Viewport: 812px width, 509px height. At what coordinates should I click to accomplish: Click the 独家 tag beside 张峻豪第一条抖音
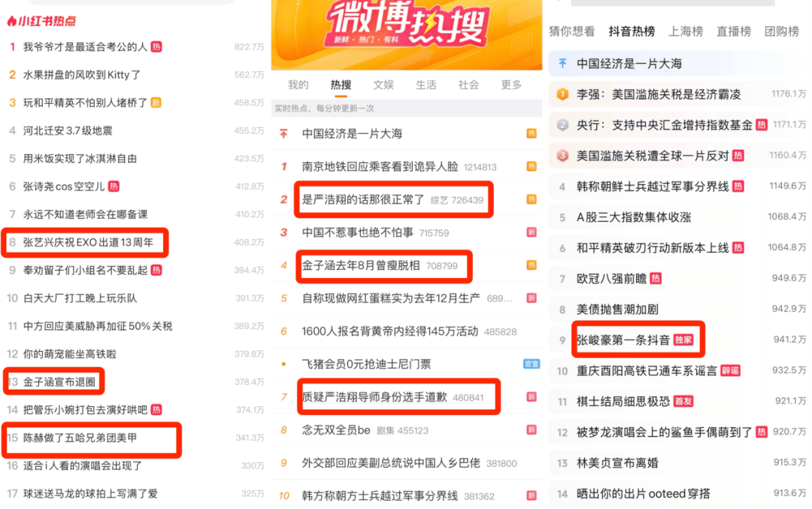pyautogui.click(x=683, y=340)
